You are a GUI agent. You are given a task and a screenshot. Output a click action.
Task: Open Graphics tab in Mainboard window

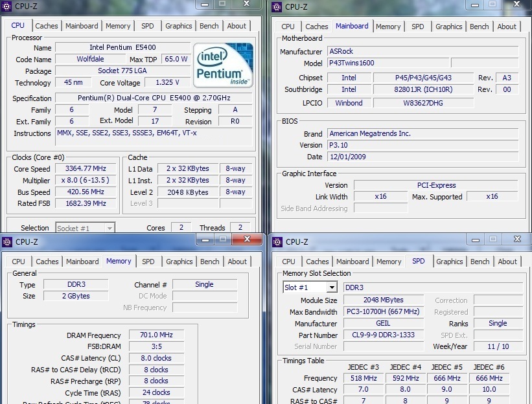[448, 27]
